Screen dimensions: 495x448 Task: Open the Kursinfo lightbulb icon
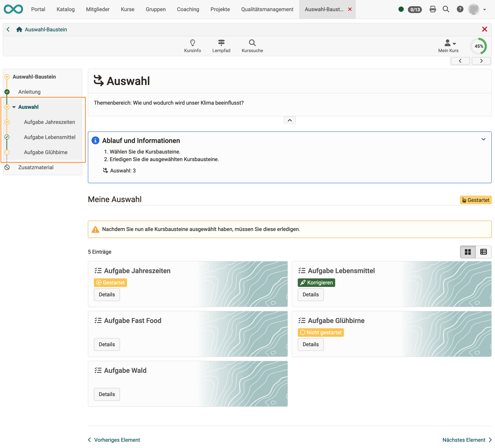tap(192, 43)
